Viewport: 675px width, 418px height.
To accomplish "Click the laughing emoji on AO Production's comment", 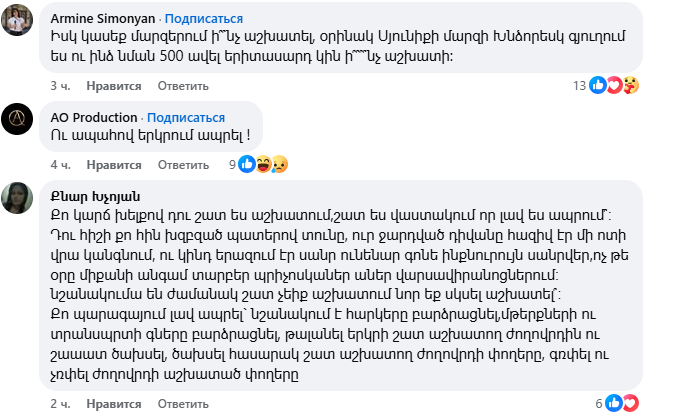I will (262, 163).
